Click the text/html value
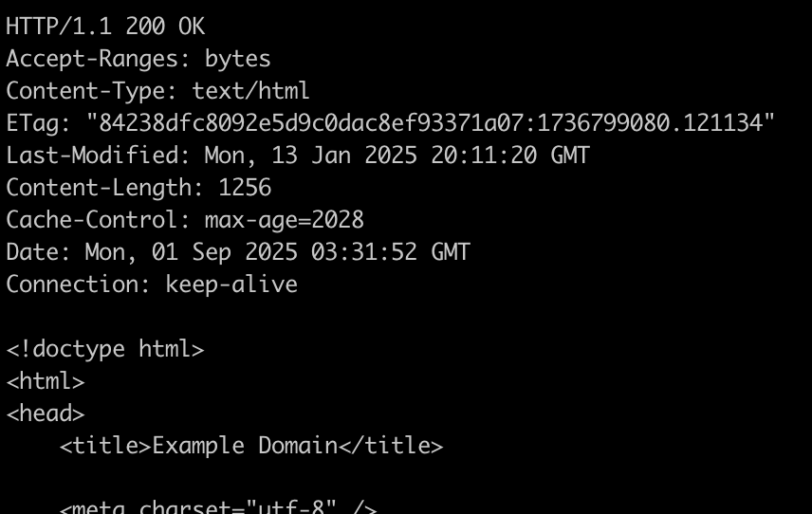Screen dimensions: 812x514 [x=250, y=91]
